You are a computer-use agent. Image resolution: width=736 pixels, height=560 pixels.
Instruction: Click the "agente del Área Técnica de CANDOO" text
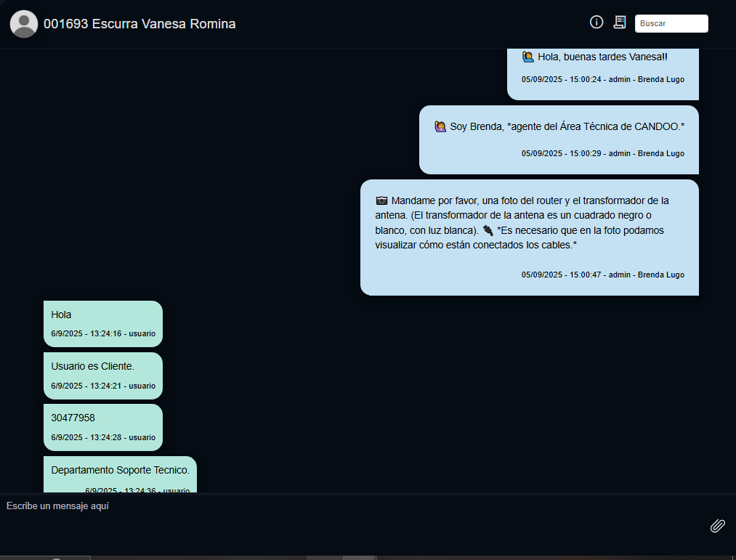(596, 127)
